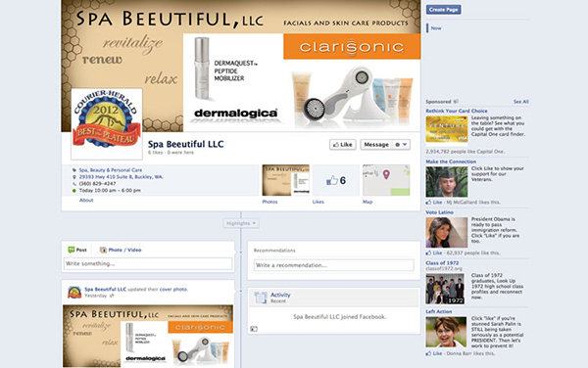The image size is (588, 368).
Task: Open the Class of 1972 ad title
Action: pos(442,263)
